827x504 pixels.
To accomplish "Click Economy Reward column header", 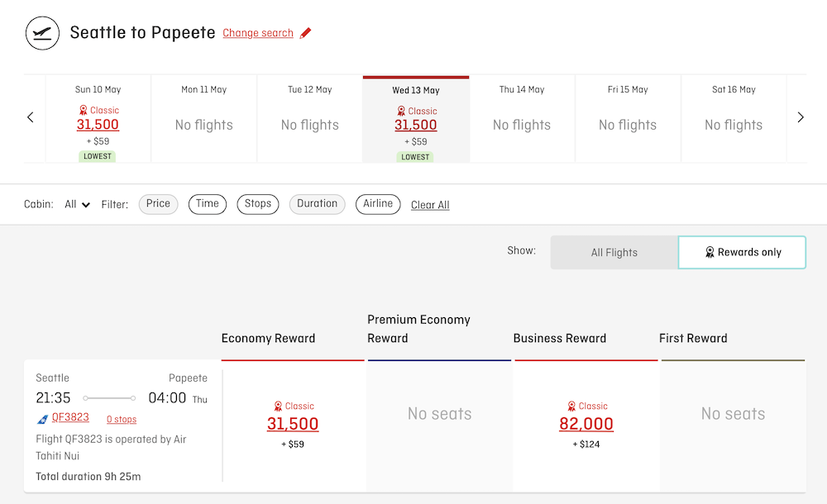I will [x=268, y=339].
